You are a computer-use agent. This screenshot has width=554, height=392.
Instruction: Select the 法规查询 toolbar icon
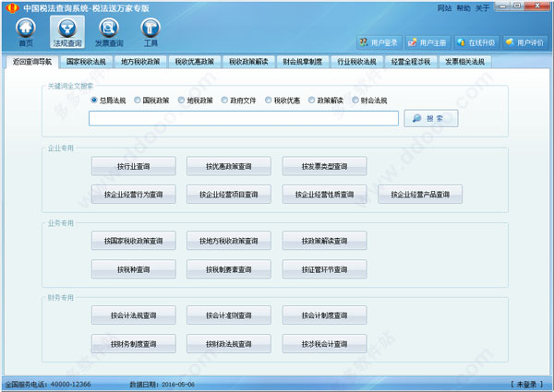[x=67, y=32]
